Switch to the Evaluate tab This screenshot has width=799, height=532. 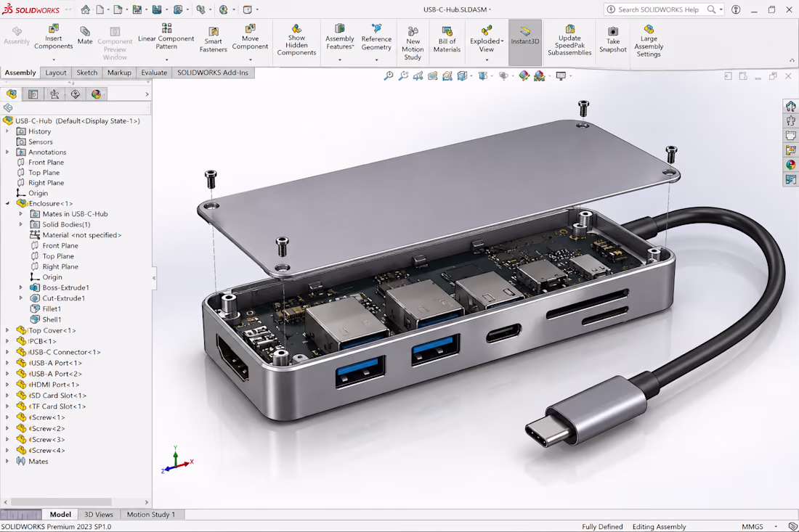click(x=154, y=73)
